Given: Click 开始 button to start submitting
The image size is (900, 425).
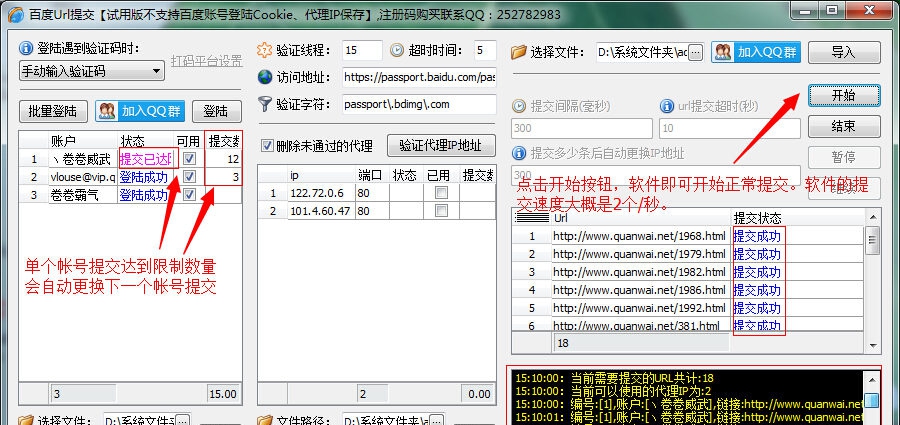Looking at the screenshot, I should [x=844, y=95].
